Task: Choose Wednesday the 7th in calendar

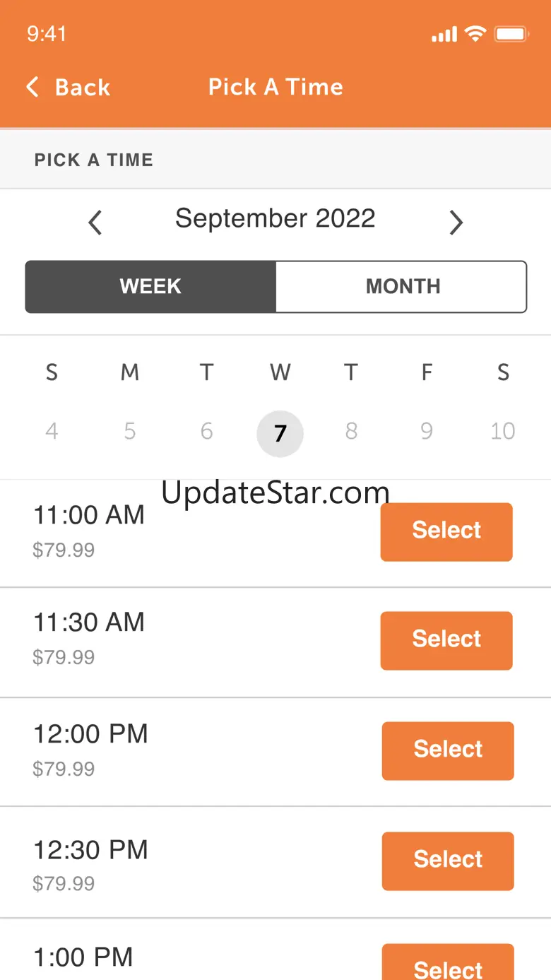Action: pos(280,433)
